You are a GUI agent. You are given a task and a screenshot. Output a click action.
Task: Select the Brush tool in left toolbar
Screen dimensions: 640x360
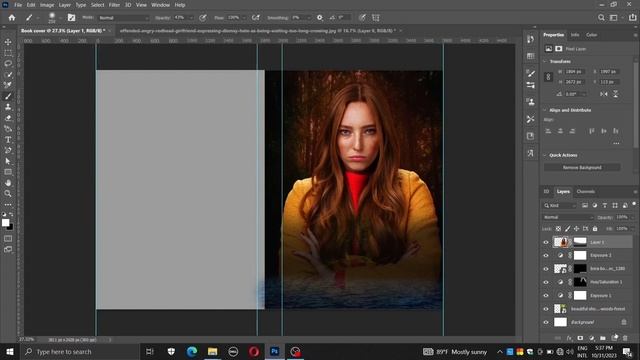[x=8, y=96]
